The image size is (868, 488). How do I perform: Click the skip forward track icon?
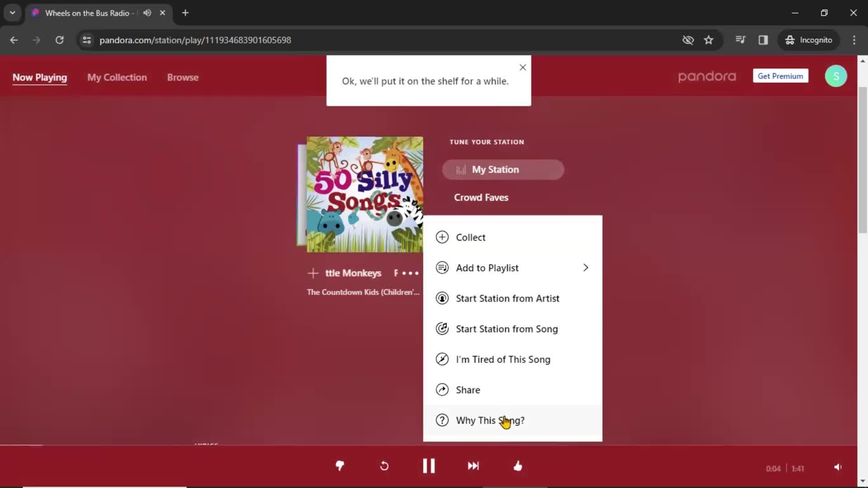(473, 466)
